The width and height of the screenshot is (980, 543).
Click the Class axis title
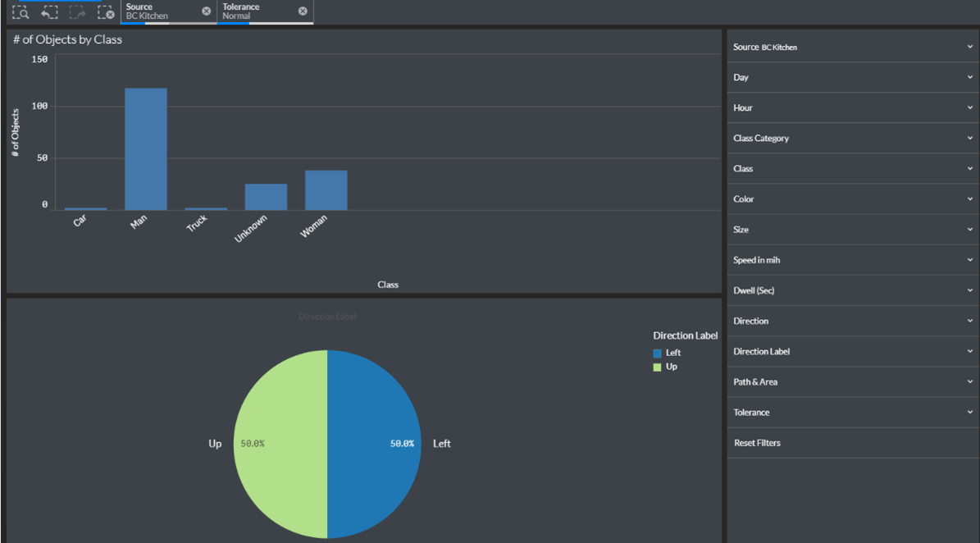[388, 285]
